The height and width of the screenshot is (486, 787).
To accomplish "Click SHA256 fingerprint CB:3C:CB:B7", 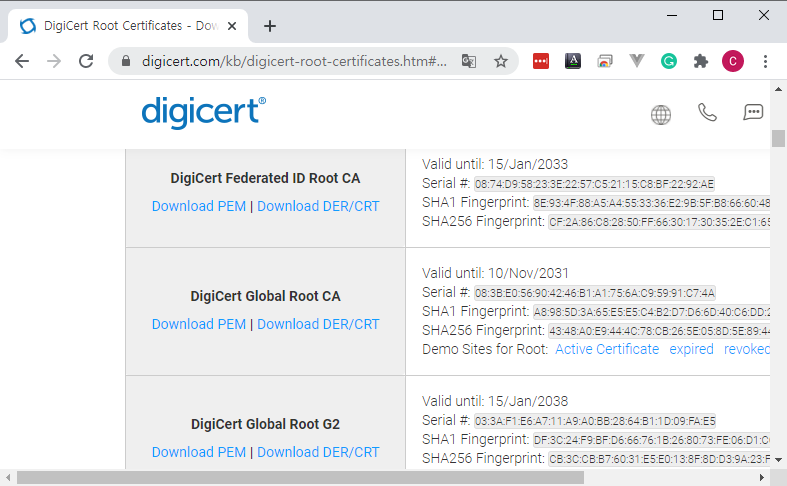I will click(659, 459).
